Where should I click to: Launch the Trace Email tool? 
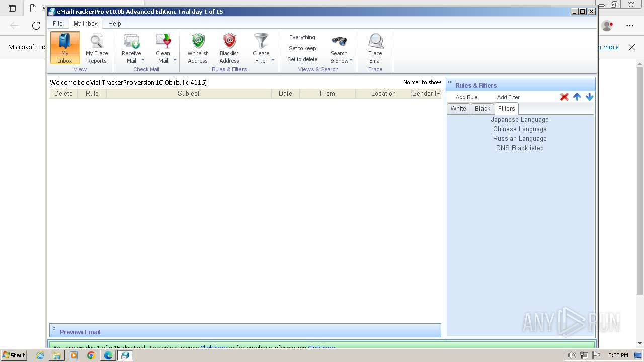tap(375, 48)
